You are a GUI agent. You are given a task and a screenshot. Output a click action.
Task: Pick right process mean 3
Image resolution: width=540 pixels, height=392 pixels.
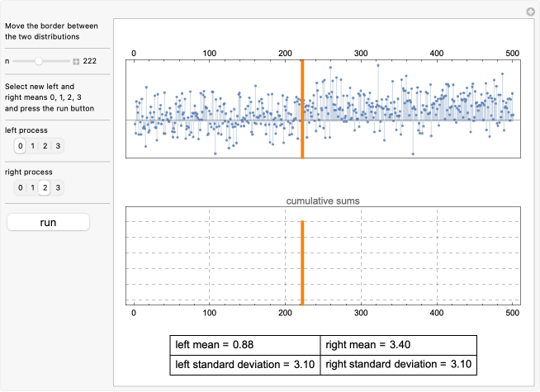[x=58, y=187]
